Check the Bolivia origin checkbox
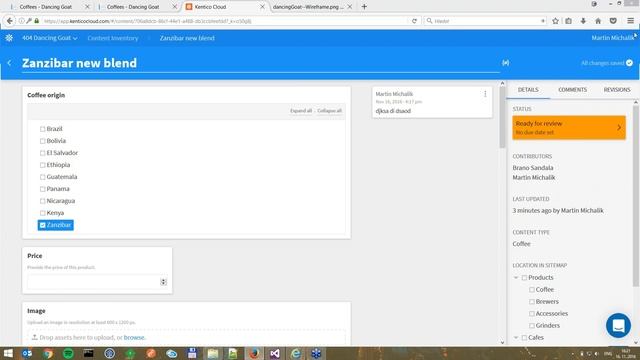 [x=42, y=141]
